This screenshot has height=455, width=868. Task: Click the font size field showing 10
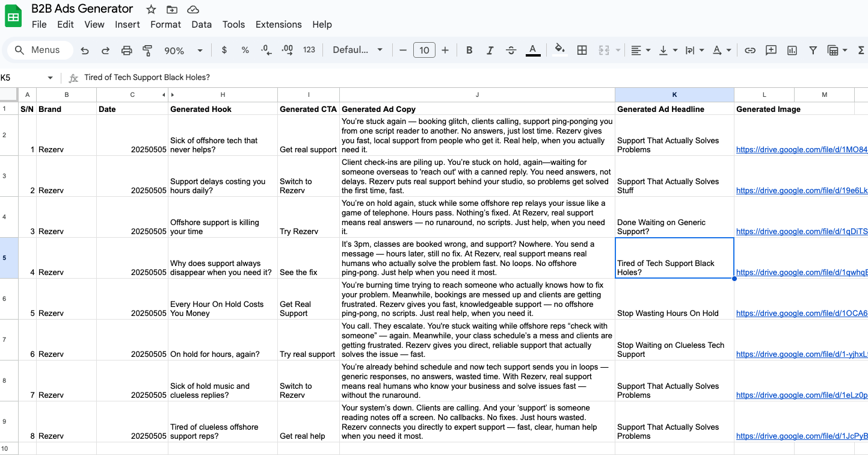pyautogui.click(x=424, y=50)
